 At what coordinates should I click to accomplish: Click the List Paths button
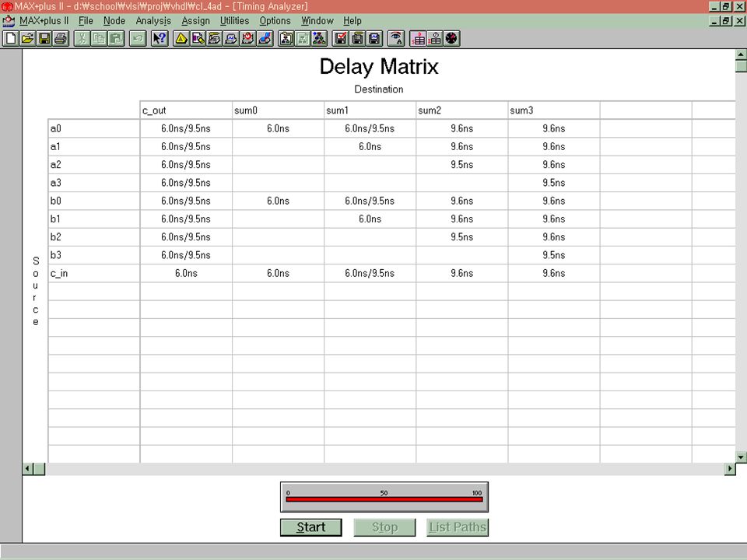[458, 527]
